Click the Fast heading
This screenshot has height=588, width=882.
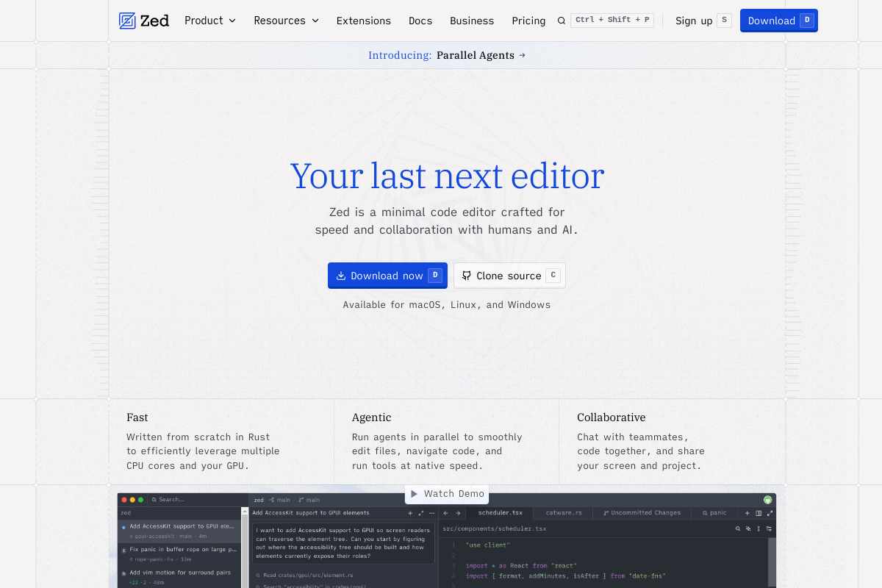tap(137, 417)
